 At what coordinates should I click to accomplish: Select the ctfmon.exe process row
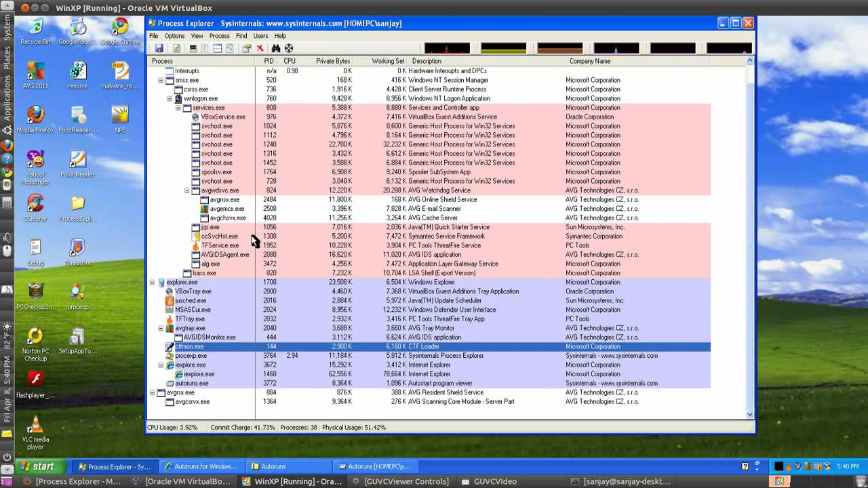429,346
